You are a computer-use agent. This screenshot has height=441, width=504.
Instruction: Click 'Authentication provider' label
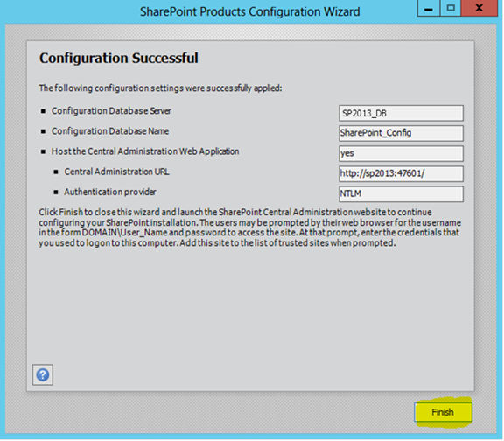[x=110, y=192]
